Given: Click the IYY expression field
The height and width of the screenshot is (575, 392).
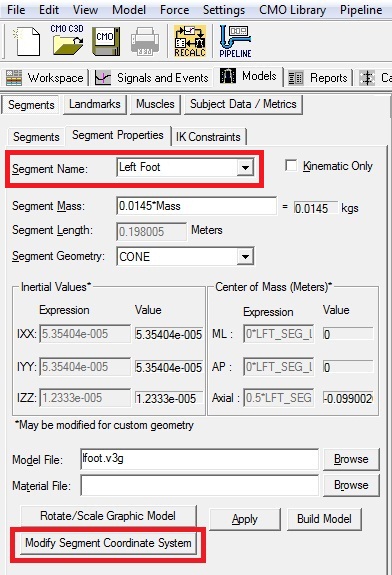Looking at the screenshot, I should [85, 367].
